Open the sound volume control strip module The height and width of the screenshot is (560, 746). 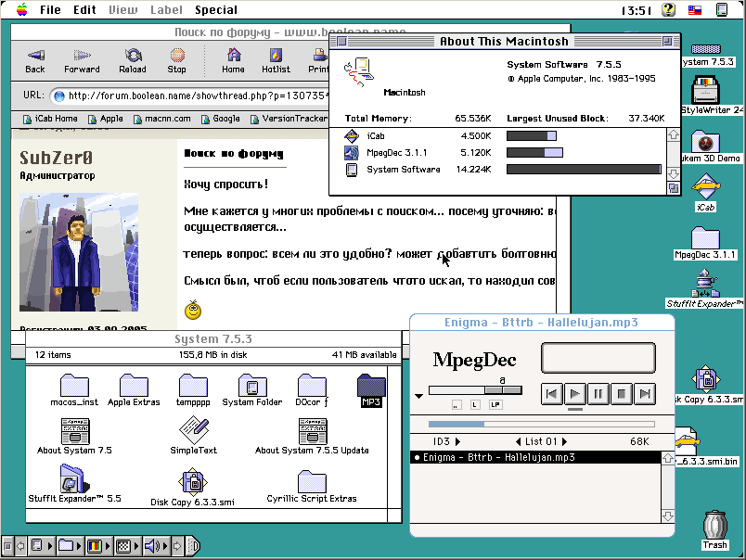coord(154,545)
